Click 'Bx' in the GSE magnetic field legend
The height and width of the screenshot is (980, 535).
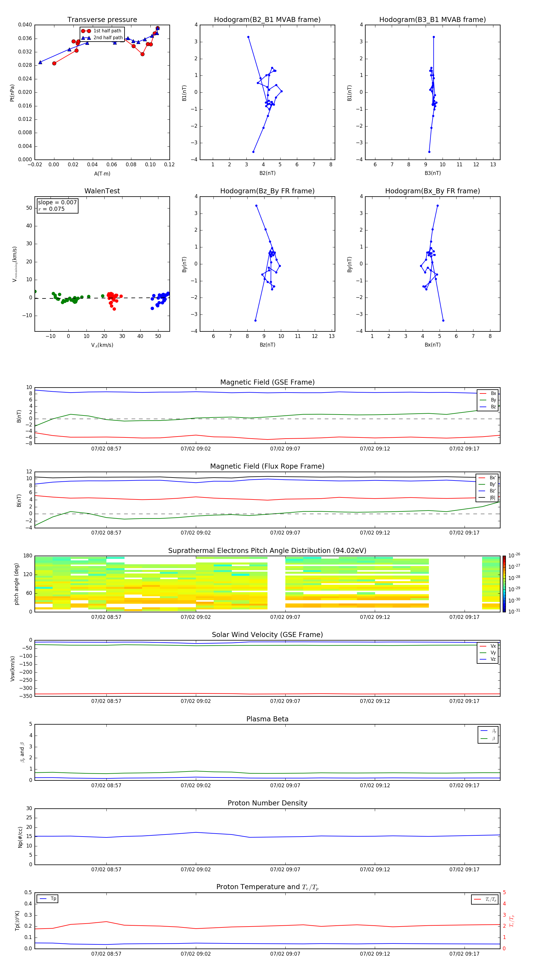pyautogui.click(x=488, y=393)
